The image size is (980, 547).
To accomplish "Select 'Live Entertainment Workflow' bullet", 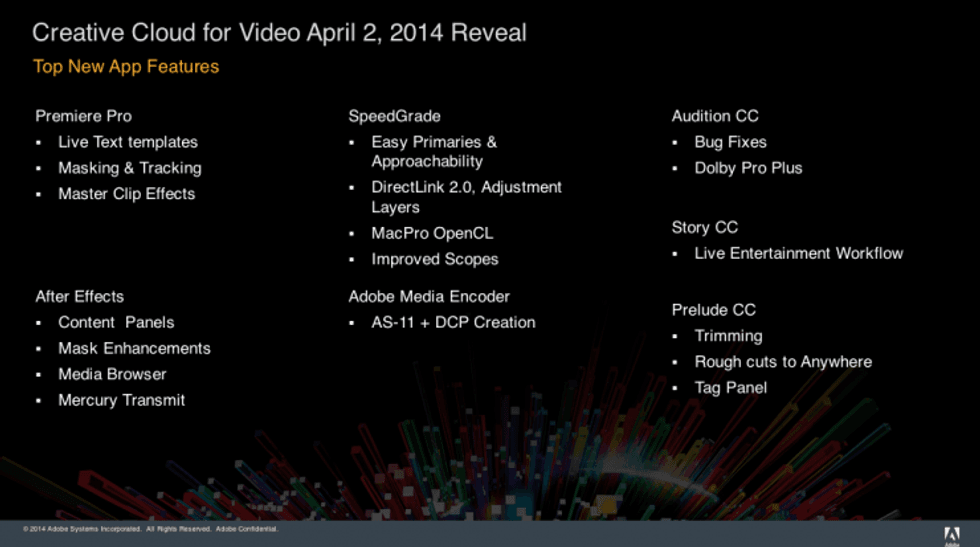I will [x=799, y=254].
